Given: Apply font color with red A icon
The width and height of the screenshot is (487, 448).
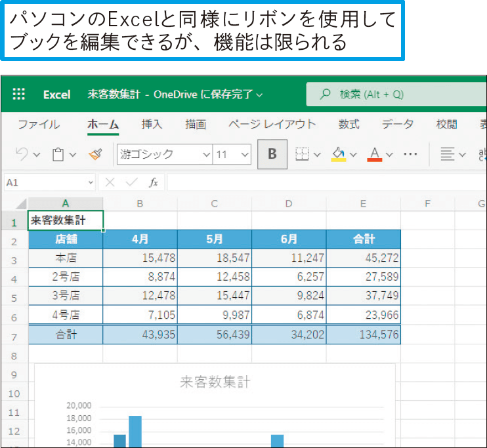Looking at the screenshot, I should pos(375,154).
